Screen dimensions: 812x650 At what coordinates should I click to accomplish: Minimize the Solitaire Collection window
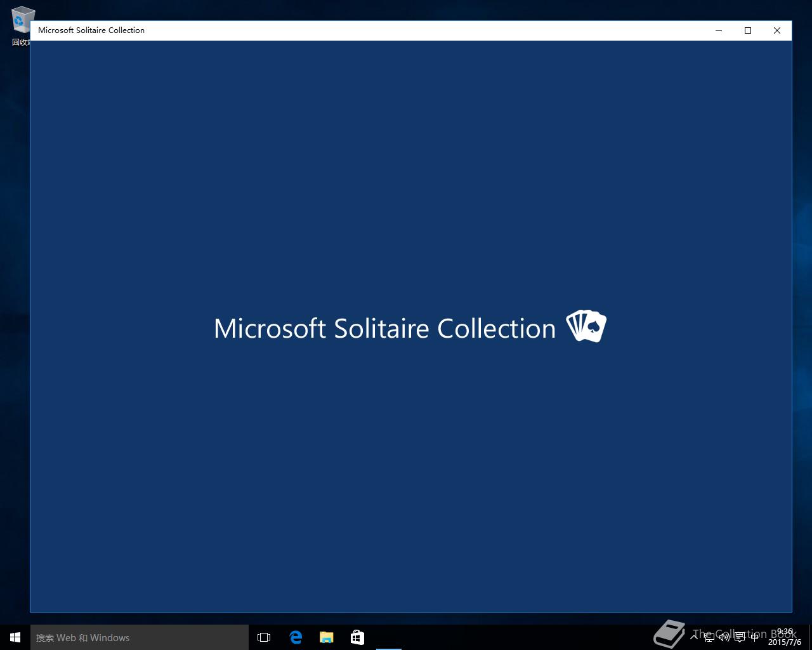click(x=719, y=30)
